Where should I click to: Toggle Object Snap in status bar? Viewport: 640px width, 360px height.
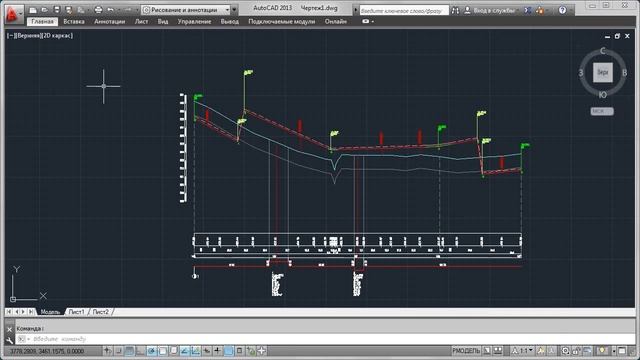tap(163, 351)
